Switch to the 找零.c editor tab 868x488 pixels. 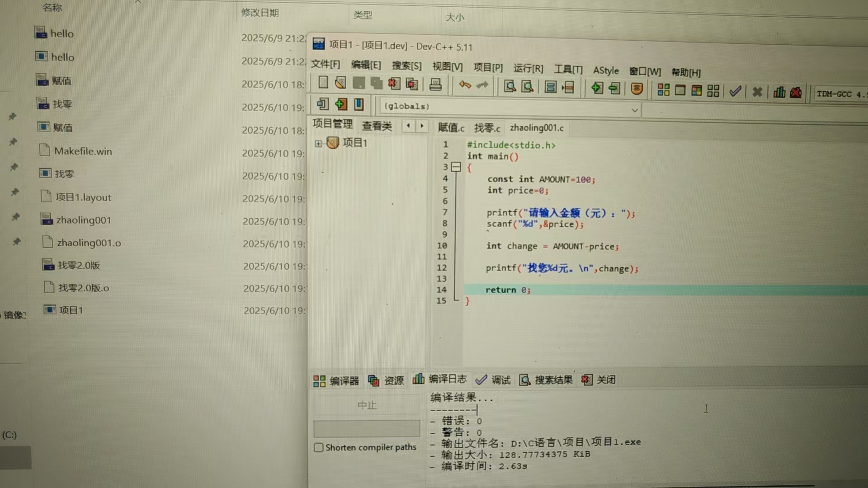tap(487, 128)
